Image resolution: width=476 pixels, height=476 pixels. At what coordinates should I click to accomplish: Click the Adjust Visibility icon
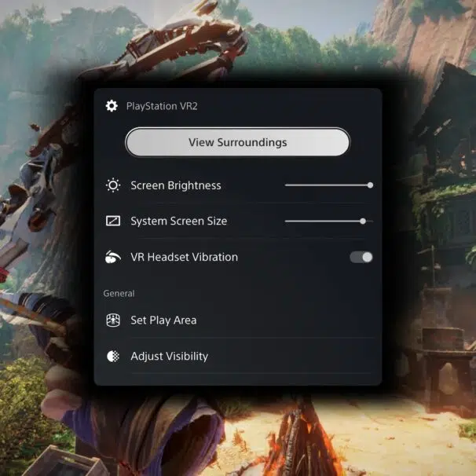coord(113,356)
